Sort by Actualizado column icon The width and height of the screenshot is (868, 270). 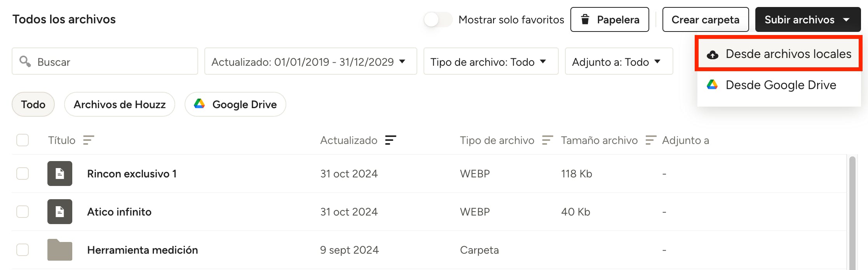click(390, 140)
